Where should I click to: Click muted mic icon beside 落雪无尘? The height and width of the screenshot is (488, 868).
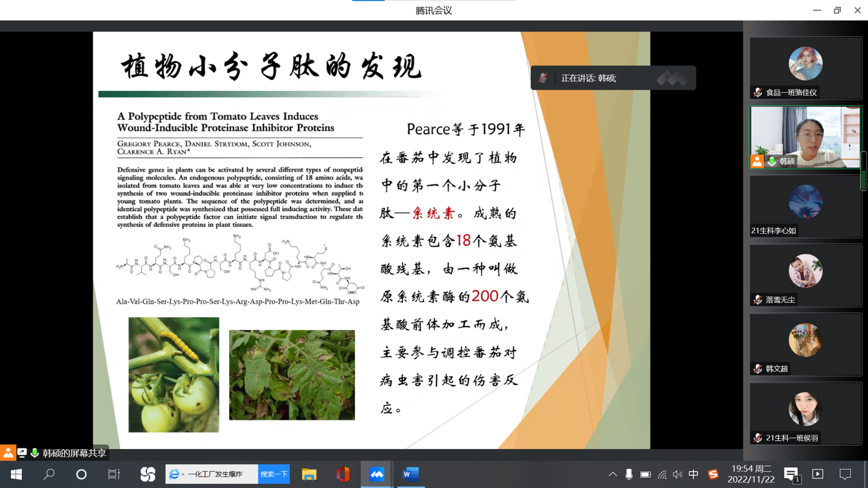(x=758, y=300)
